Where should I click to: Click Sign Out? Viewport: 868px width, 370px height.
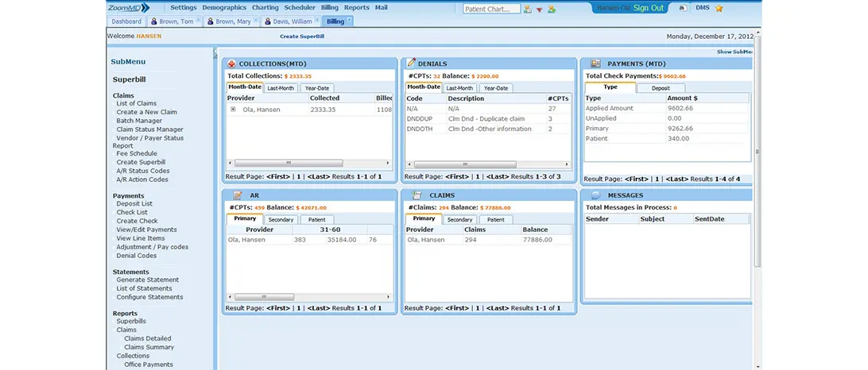pos(649,8)
